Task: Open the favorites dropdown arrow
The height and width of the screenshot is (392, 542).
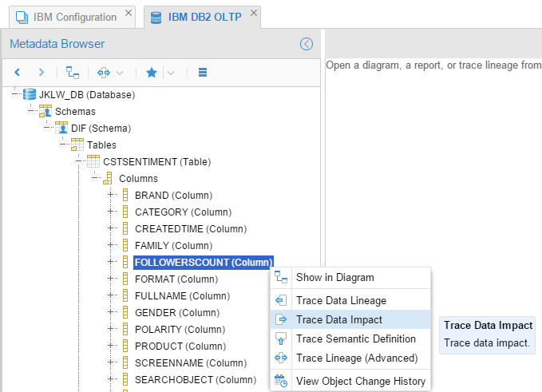Action: tap(171, 73)
